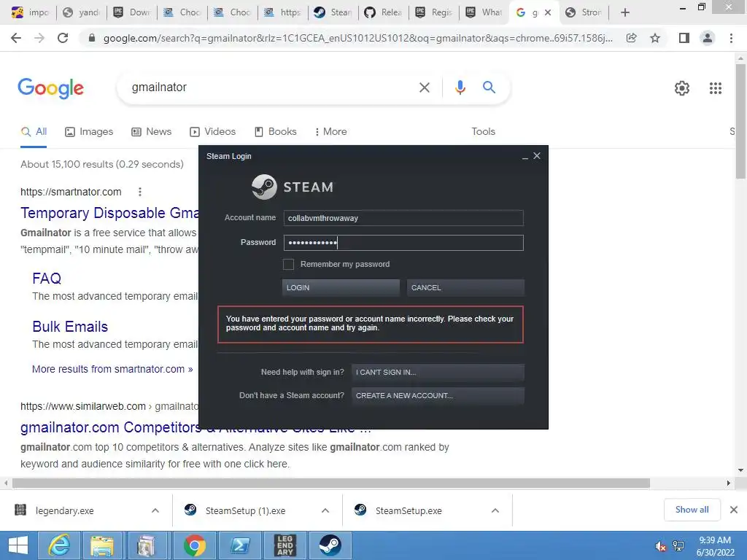Clear the Google search box

(x=425, y=87)
